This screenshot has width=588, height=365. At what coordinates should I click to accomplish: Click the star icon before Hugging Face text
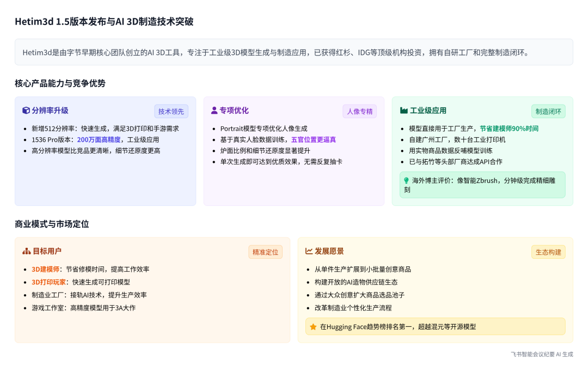point(313,327)
